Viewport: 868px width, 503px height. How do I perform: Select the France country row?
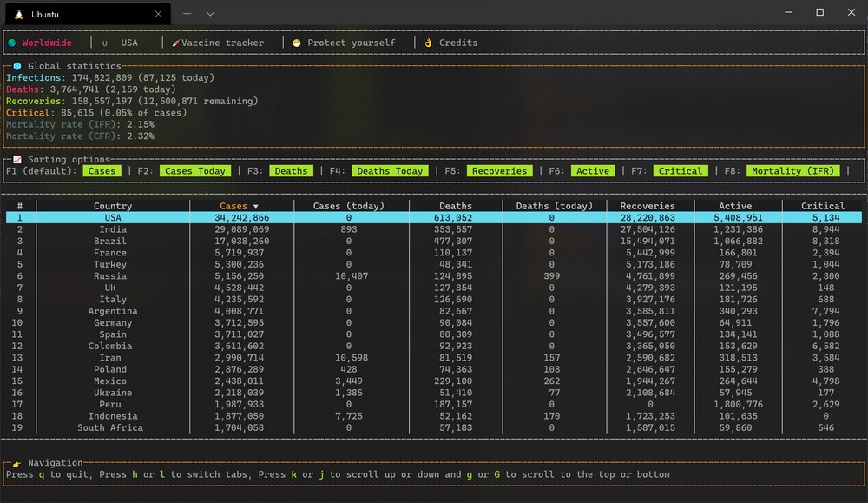tap(433, 253)
